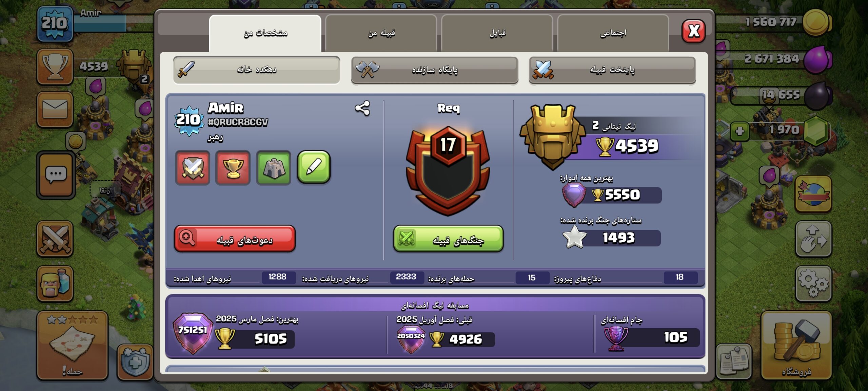Switch to the قبیله من tab
The image size is (868, 391).
point(381,33)
